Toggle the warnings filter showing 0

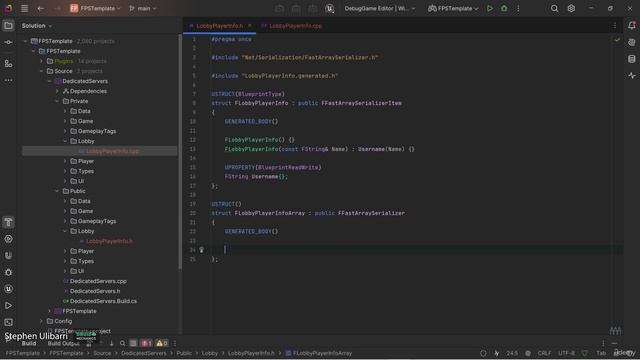point(162,343)
